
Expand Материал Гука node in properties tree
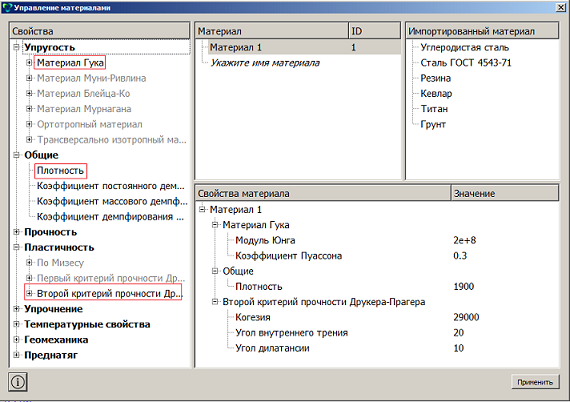(x=29, y=63)
